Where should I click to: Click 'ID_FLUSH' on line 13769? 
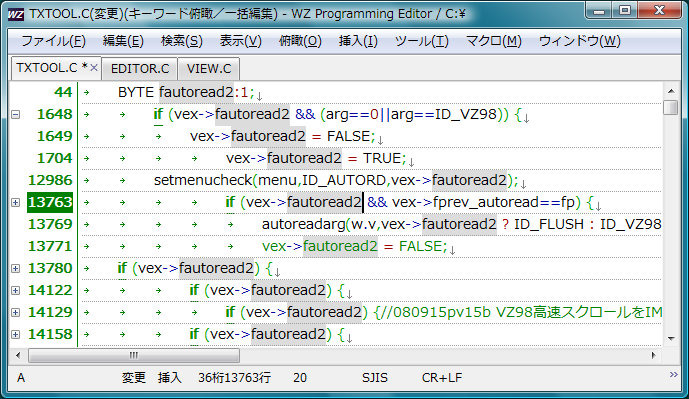(x=549, y=225)
